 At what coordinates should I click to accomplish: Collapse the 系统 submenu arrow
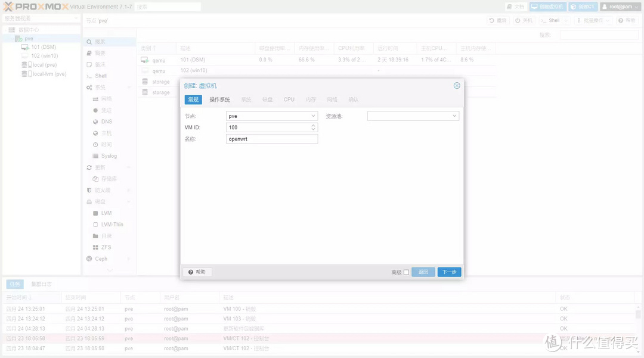129,88
